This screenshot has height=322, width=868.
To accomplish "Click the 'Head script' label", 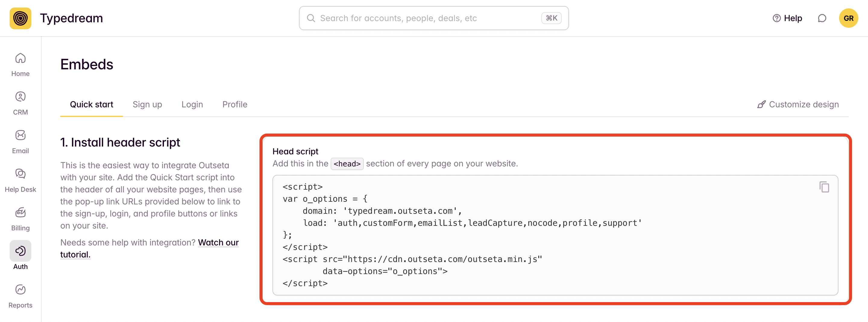I will coord(295,151).
